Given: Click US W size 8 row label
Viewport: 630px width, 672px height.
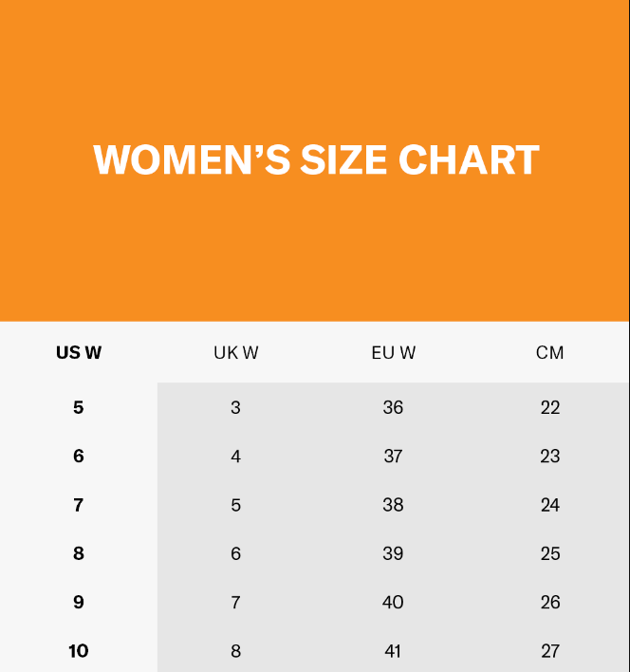Looking at the screenshot, I should click(79, 553).
